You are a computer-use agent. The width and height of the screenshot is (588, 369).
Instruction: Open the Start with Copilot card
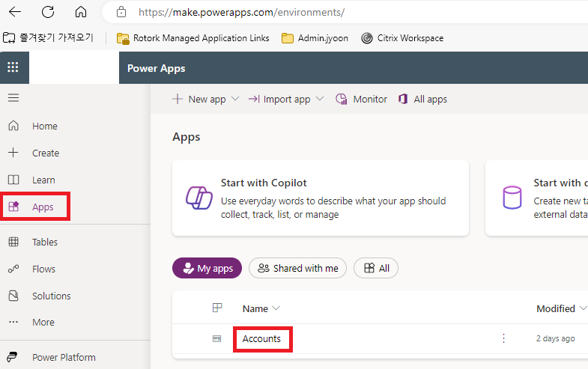tap(321, 198)
